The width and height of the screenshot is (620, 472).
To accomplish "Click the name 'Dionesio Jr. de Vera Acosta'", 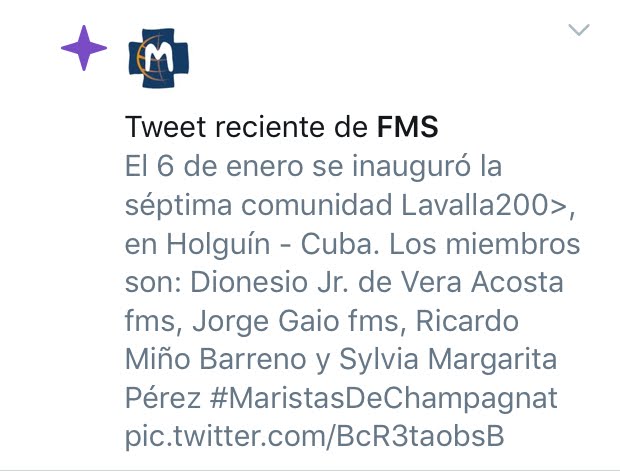I will point(377,282).
